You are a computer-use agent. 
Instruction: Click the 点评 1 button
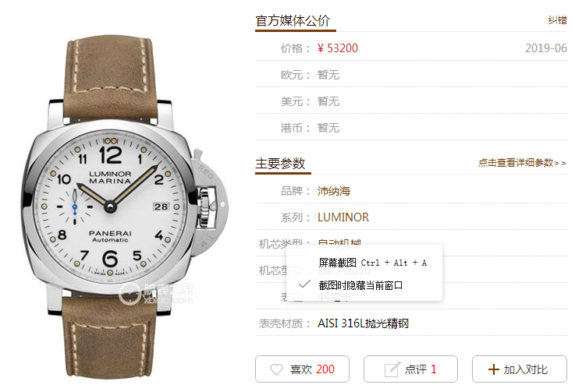410,369
